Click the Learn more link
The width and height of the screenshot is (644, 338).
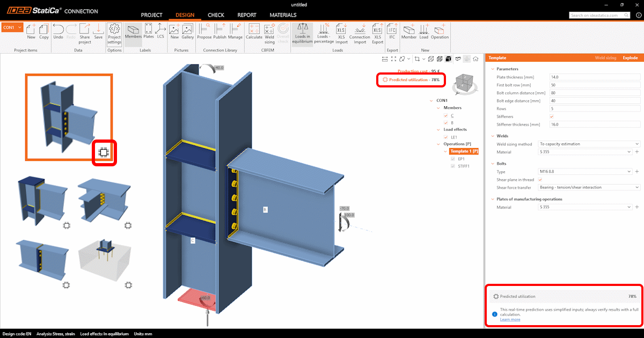pyautogui.click(x=510, y=319)
